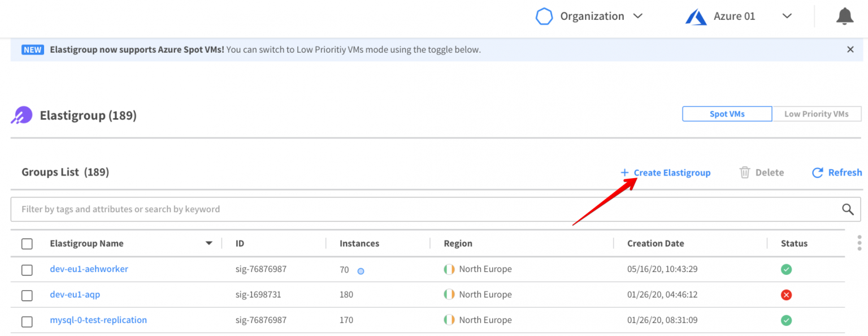Open the column options three-dot menu
868x336 pixels.
click(x=860, y=243)
